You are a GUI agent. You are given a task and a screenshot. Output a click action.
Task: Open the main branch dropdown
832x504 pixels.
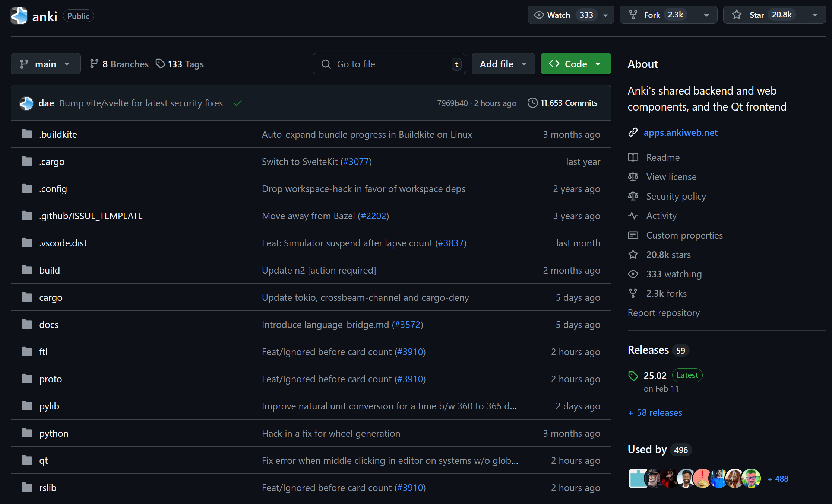click(x=45, y=64)
